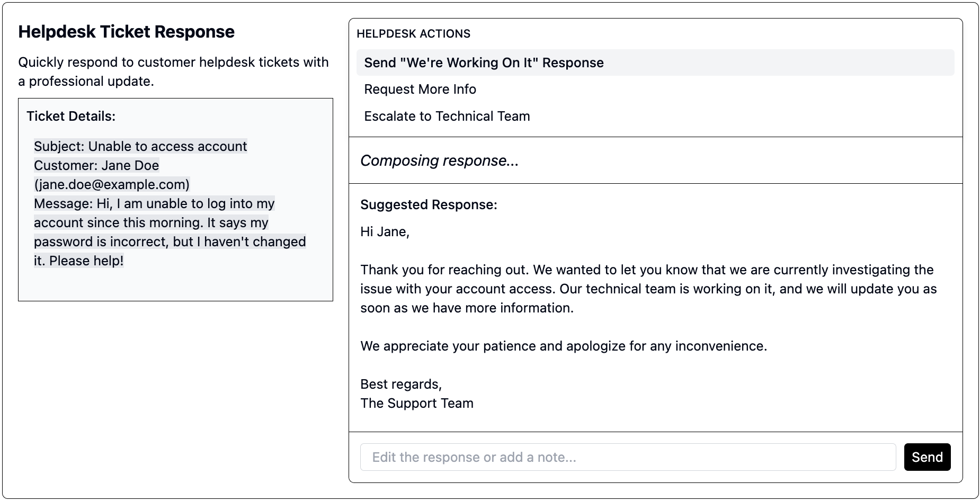The image size is (980, 501).
Task: Click the Best regards closing line
Action: (x=400, y=384)
